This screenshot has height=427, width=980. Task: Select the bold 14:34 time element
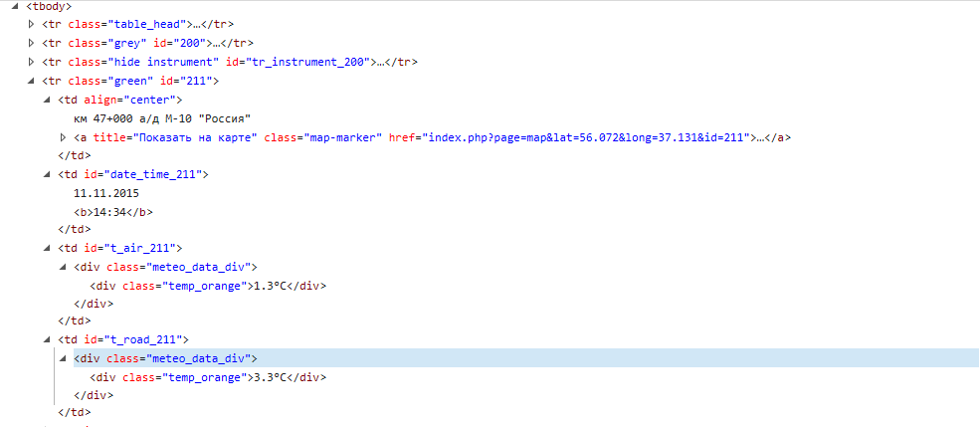[x=112, y=212]
